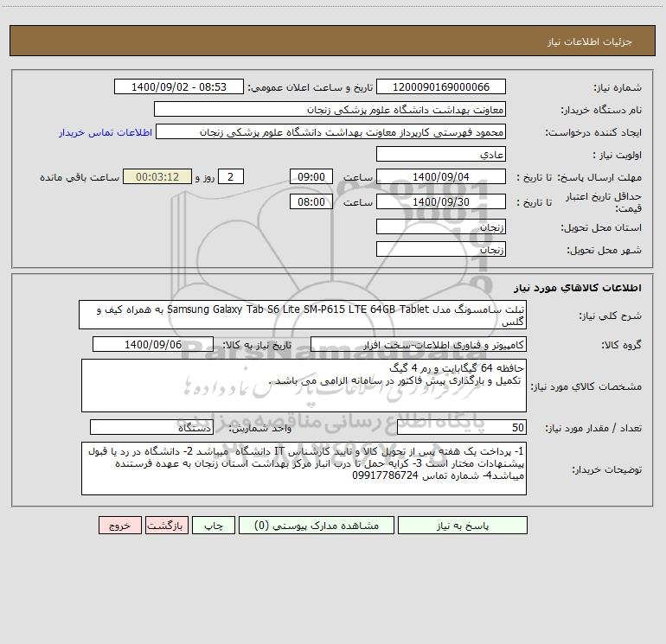The width and height of the screenshot is (666, 644).
Task: Click the unit field showing 'دستگاه'
Action: tap(151, 428)
